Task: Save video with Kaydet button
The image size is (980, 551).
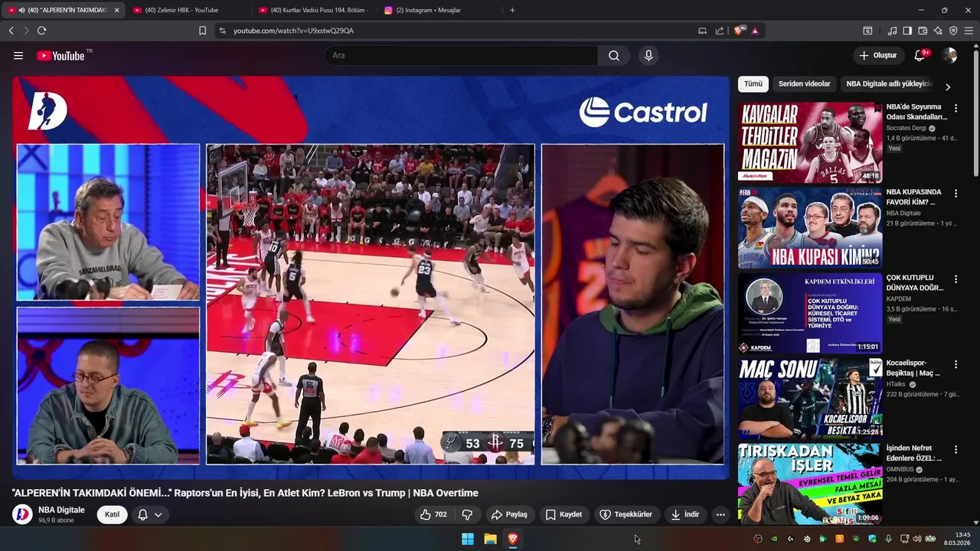Action: coord(563,514)
